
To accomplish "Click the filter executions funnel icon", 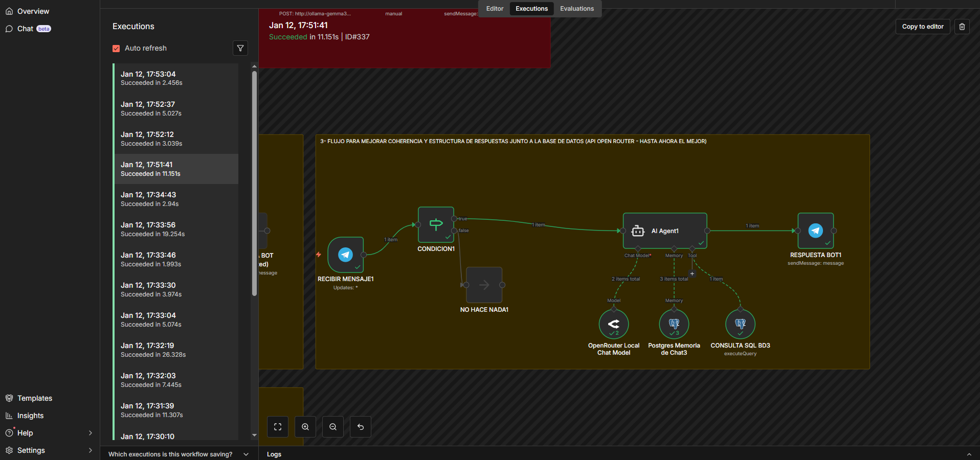I will [x=240, y=48].
